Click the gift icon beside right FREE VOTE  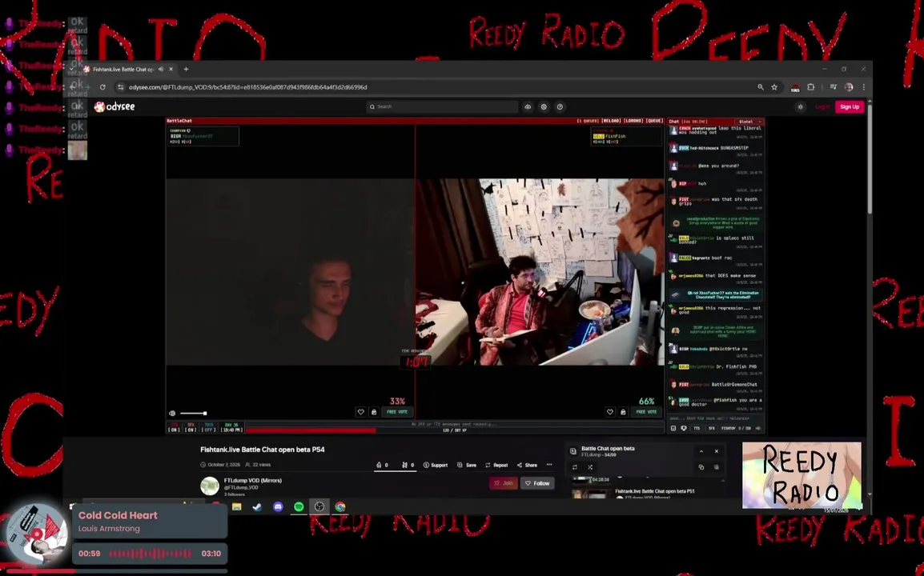tap(623, 412)
